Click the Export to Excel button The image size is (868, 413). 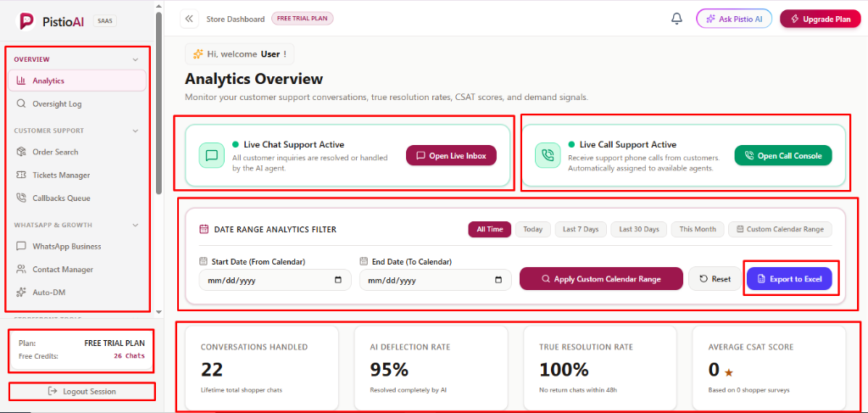789,279
